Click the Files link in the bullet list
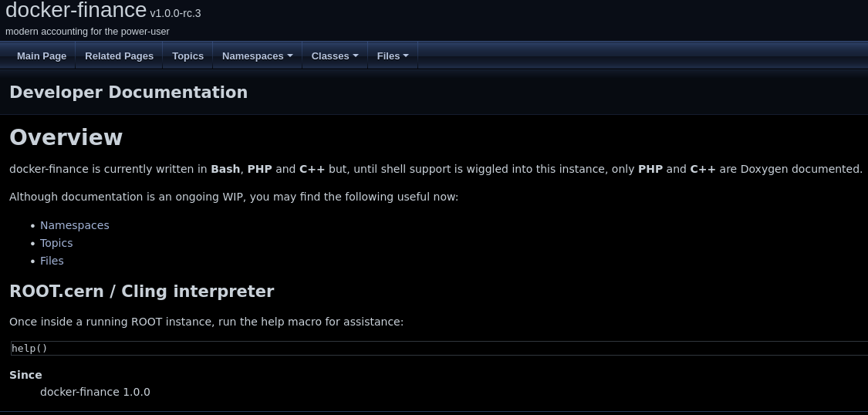This screenshot has width=868, height=415. tap(52, 261)
